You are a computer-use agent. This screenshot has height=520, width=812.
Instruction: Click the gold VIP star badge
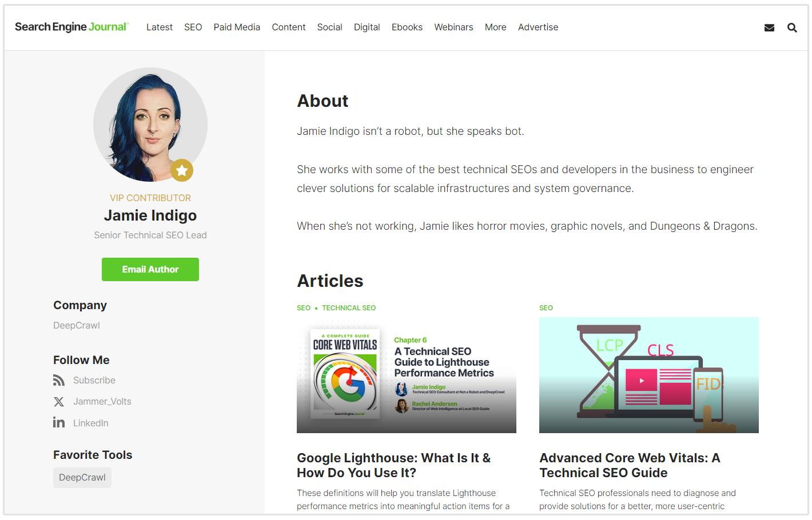pyautogui.click(x=182, y=170)
